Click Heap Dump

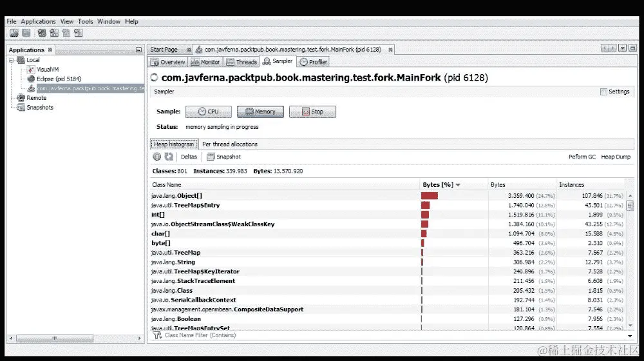click(x=616, y=157)
